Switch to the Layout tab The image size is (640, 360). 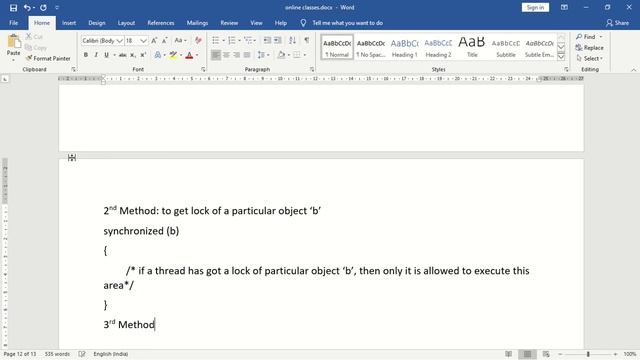[x=126, y=23]
